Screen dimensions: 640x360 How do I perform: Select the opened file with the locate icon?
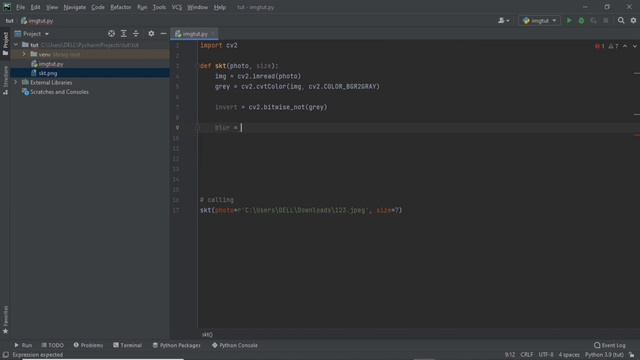111,34
